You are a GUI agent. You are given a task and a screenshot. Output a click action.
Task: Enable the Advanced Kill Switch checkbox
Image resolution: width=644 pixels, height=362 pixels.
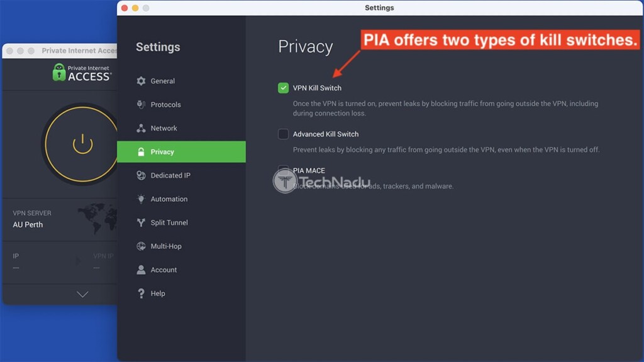click(x=283, y=134)
